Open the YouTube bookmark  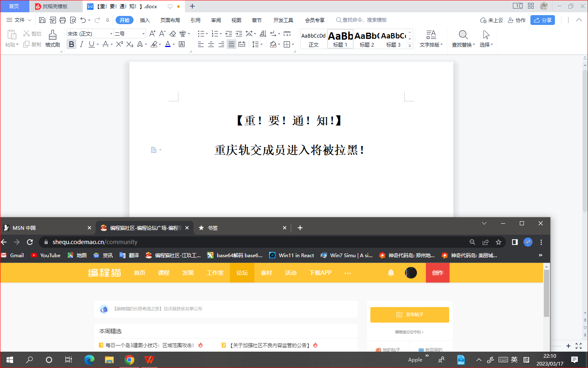pyautogui.click(x=46, y=255)
